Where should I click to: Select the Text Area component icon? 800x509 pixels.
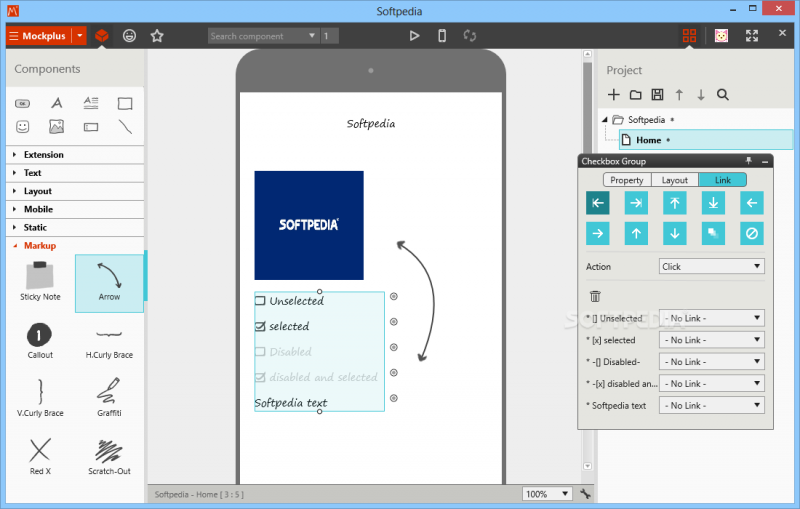pos(91,103)
